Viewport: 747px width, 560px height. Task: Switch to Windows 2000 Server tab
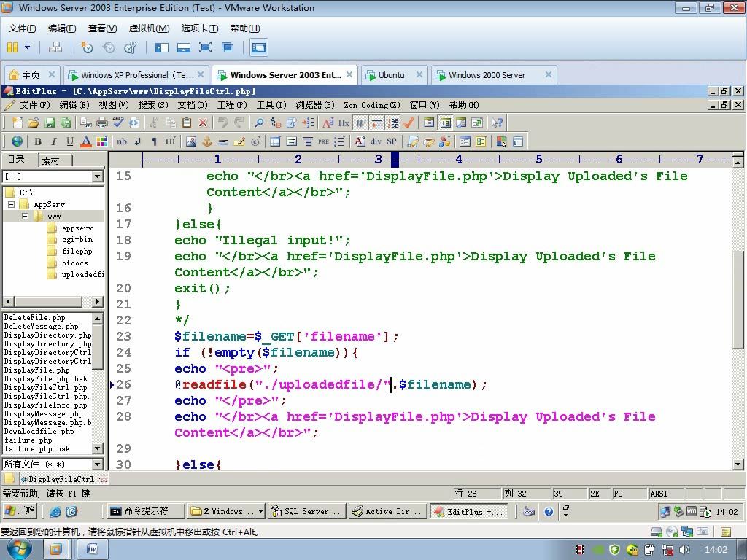[x=493, y=75]
